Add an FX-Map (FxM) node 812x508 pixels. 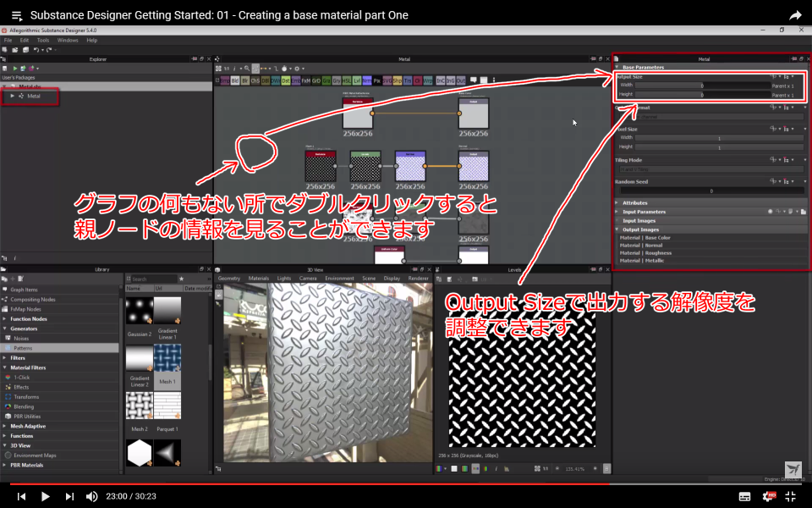click(306, 80)
